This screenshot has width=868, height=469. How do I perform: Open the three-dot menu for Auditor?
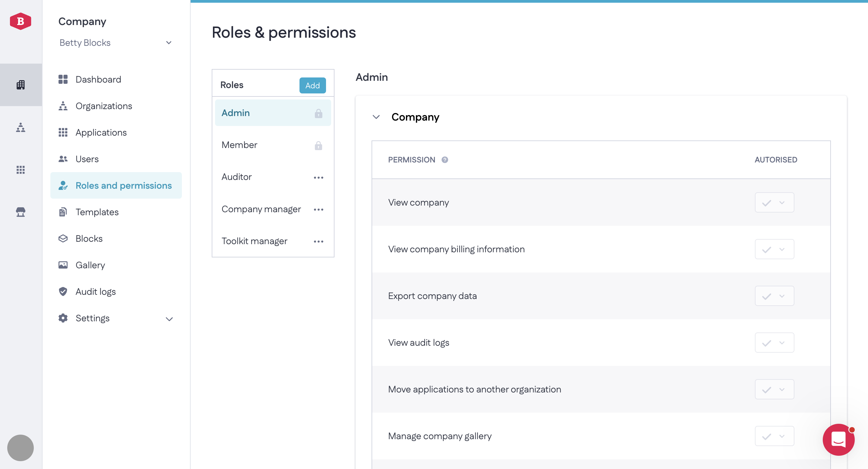pos(318,178)
